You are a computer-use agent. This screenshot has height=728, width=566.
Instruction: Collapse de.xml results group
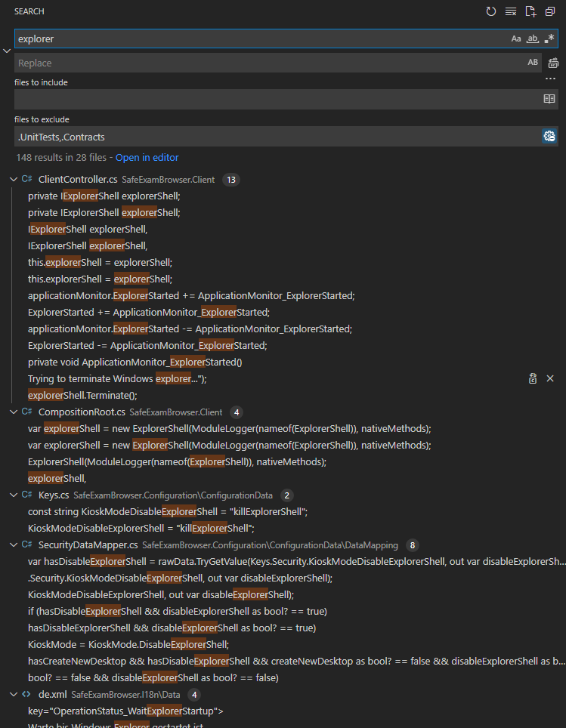[x=14, y=694]
